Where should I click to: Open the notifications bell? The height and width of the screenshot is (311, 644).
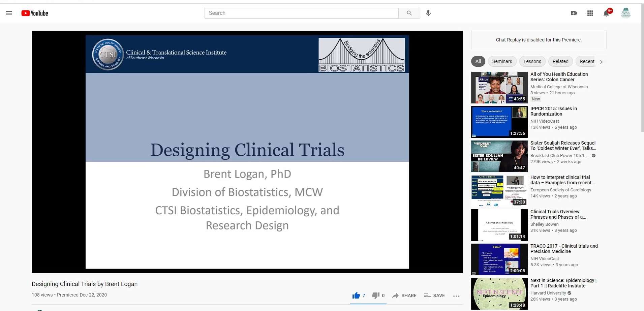click(606, 13)
